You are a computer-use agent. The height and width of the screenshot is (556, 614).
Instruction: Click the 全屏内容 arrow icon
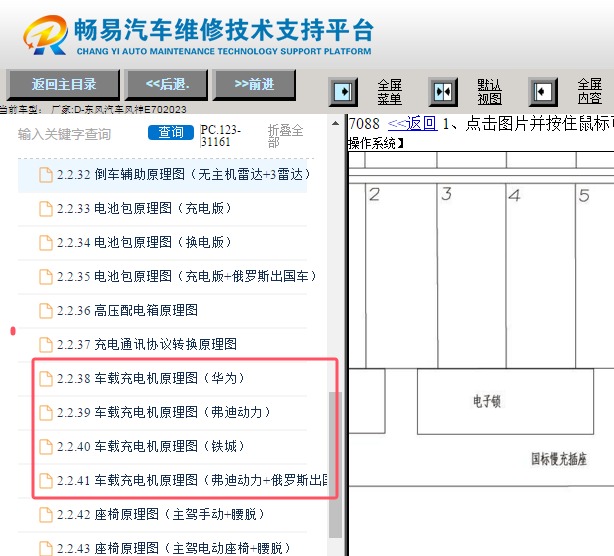[x=543, y=92]
